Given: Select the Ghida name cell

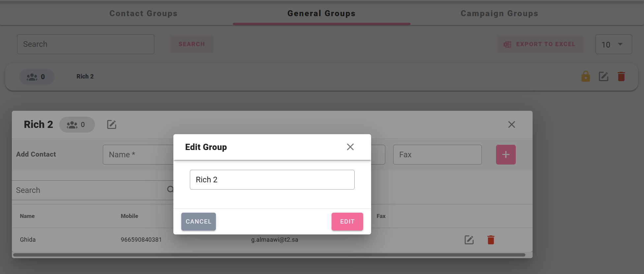Looking at the screenshot, I should [x=28, y=240].
